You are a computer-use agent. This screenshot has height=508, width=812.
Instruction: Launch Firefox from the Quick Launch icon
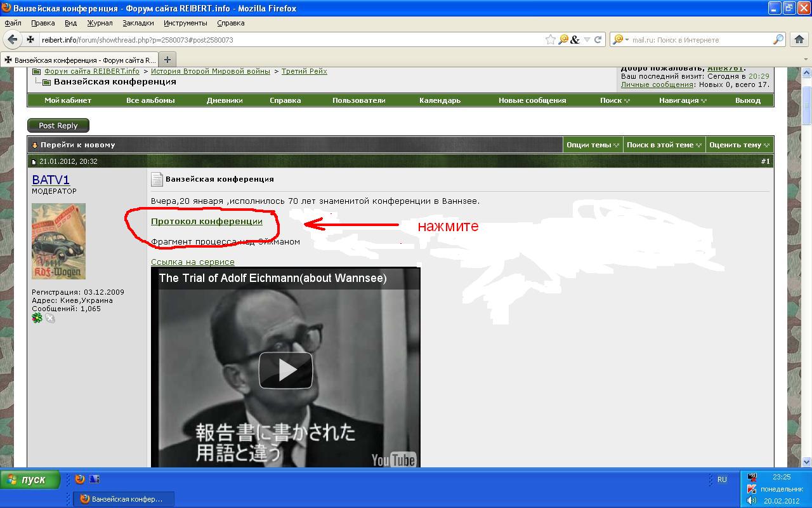click(80, 479)
